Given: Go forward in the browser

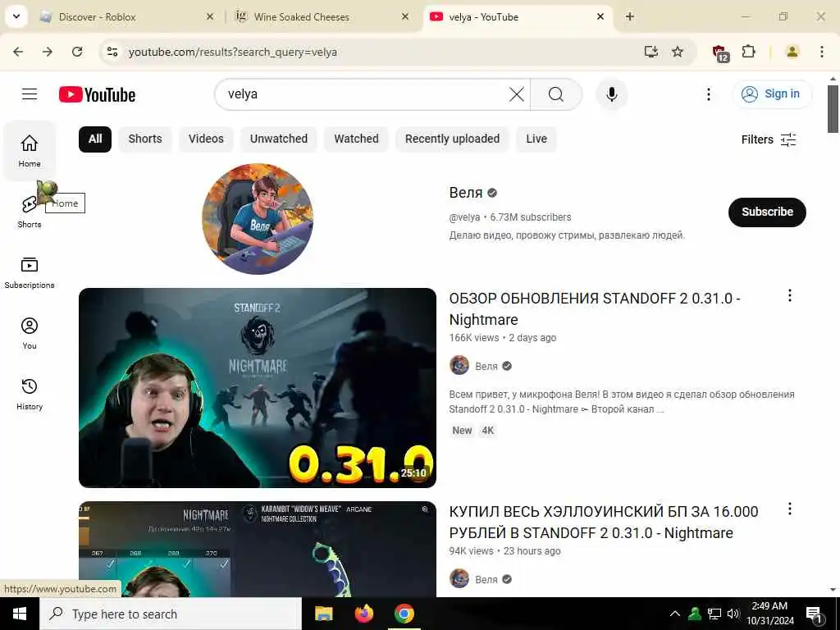Looking at the screenshot, I should (48, 52).
